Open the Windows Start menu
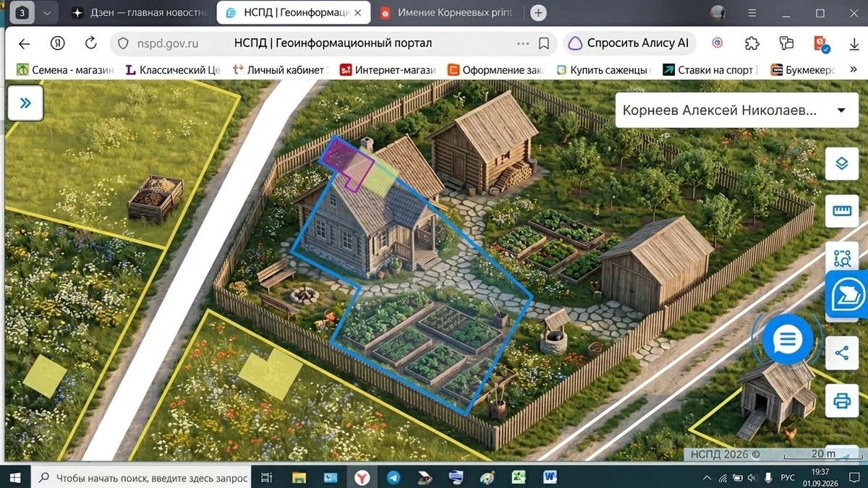 click(x=16, y=477)
